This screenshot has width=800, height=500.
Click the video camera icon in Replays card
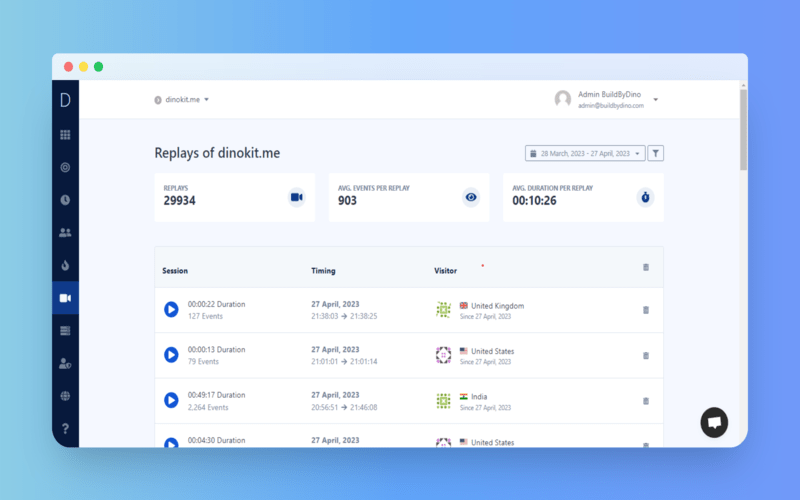click(x=296, y=197)
